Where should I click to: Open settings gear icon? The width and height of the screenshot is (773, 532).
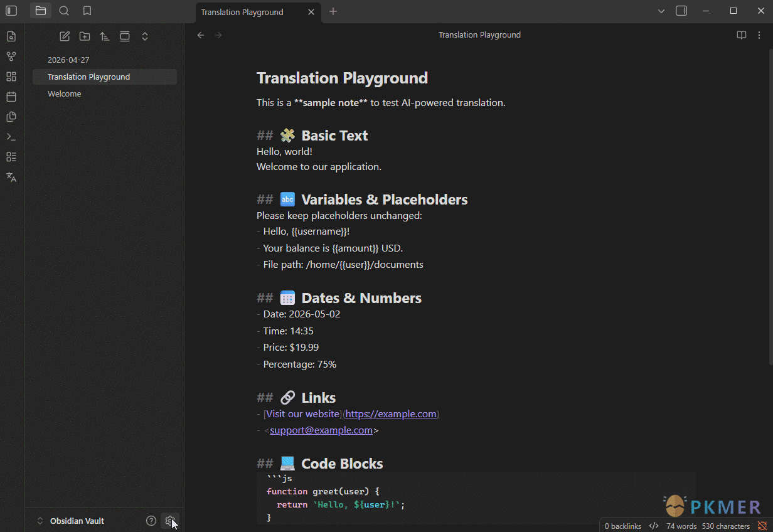pos(169,521)
